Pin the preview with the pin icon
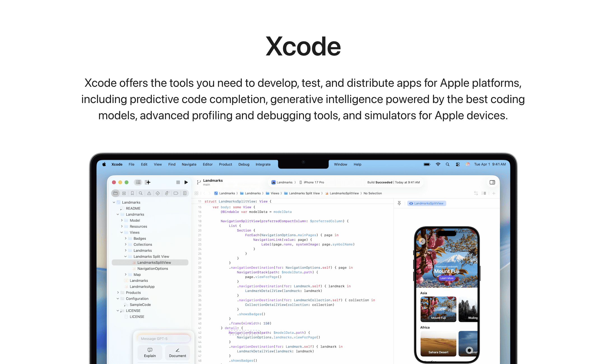The width and height of the screenshot is (616, 364). click(x=399, y=203)
